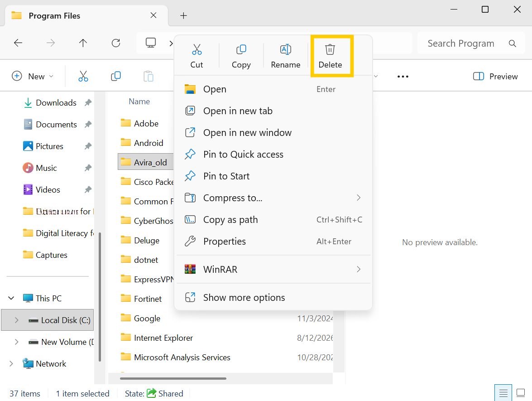The height and width of the screenshot is (401, 532).
Task: Unpin Downloads using its pin icon
Action: [x=88, y=102]
